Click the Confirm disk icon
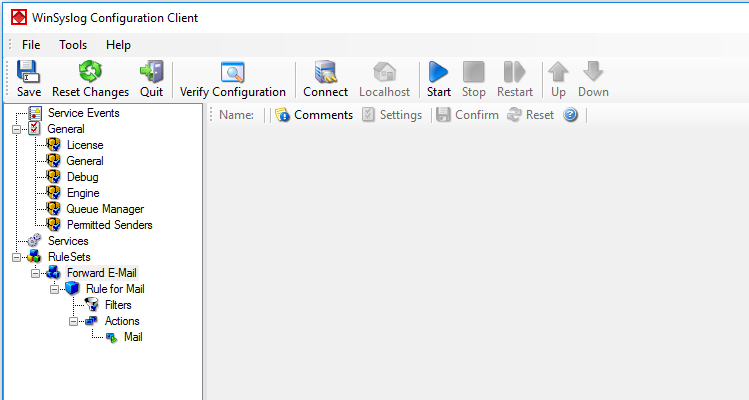 click(443, 115)
